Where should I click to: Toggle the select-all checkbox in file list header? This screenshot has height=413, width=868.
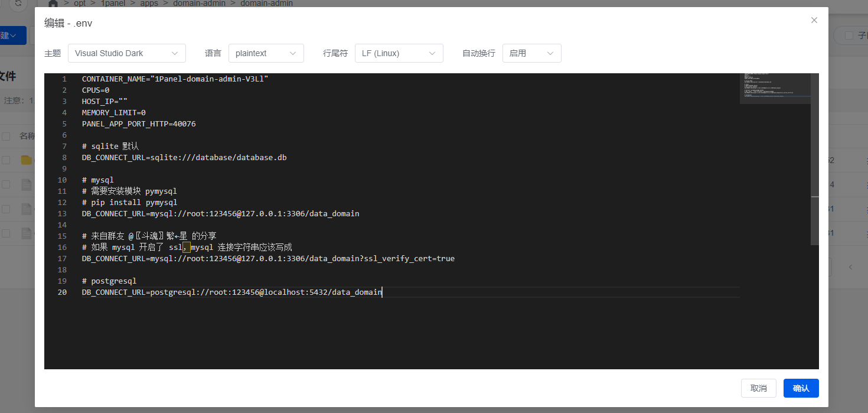click(6, 136)
